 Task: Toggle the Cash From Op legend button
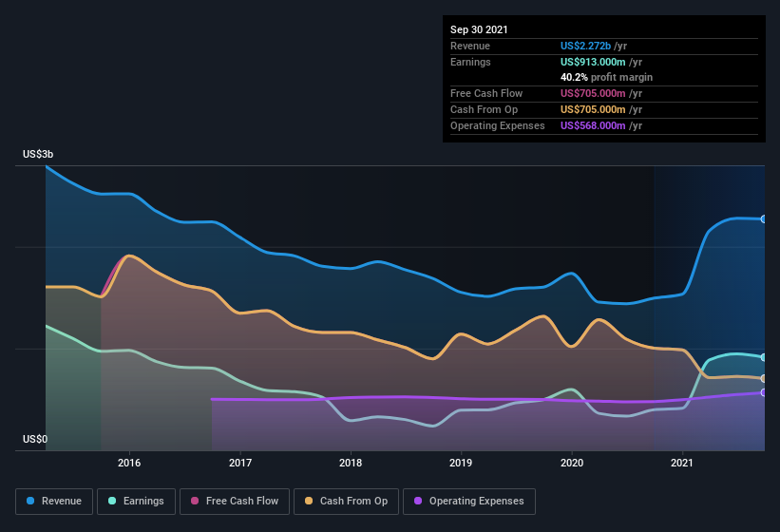346,502
